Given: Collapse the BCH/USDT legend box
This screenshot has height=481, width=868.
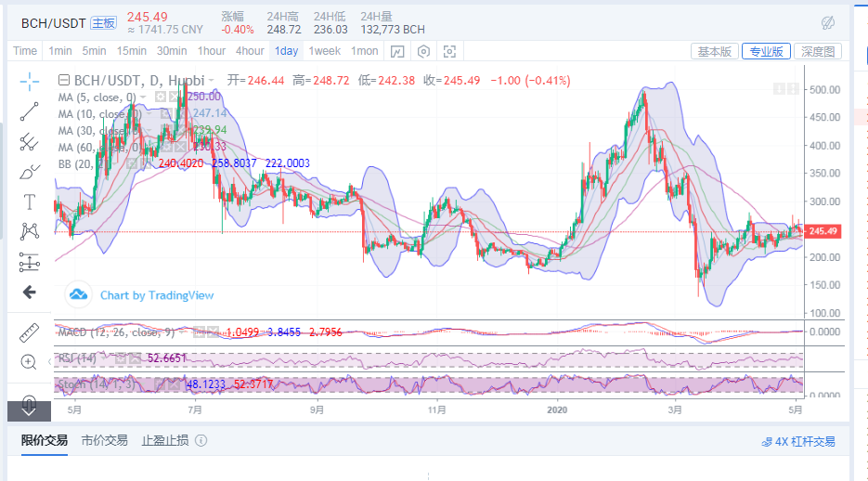Looking at the screenshot, I should coord(64,81).
